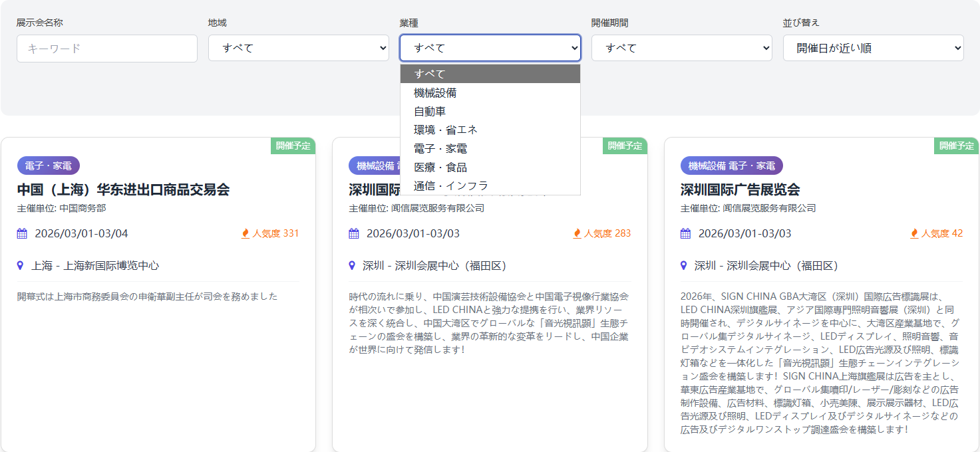Click location pin icon beside 上海新国际博览中心

20,265
